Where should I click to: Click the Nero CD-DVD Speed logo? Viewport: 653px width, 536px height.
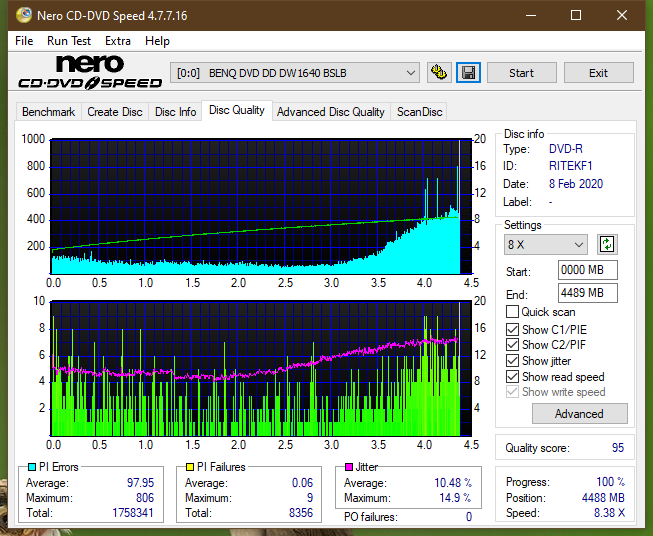(x=90, y=72)
